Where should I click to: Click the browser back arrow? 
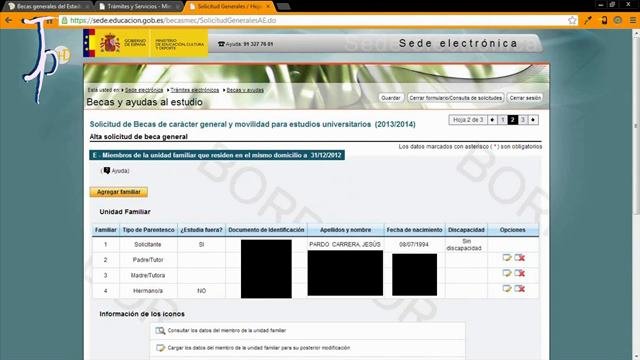(9, 20)
